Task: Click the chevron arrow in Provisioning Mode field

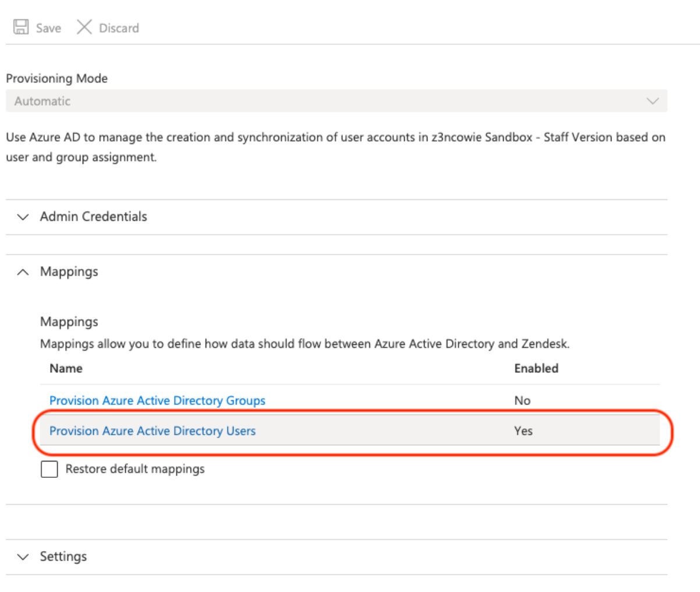Action: coord(652,101)
